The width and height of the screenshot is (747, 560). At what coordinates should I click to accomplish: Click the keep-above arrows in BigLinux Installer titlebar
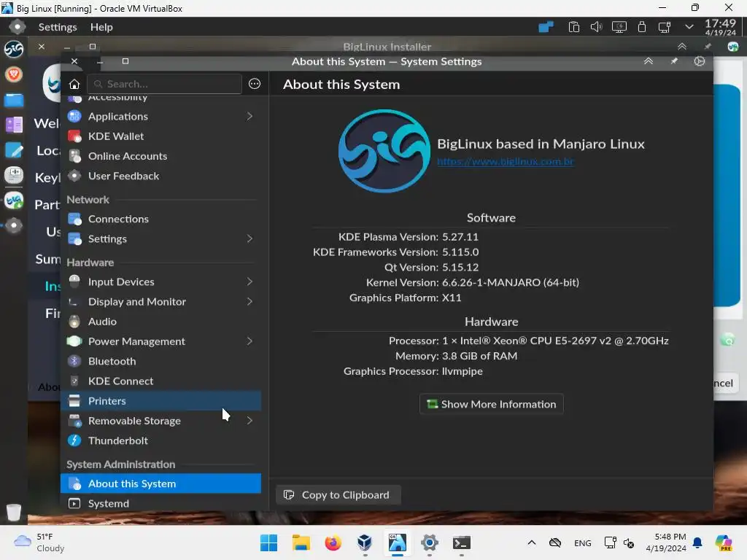click(682, 46)
